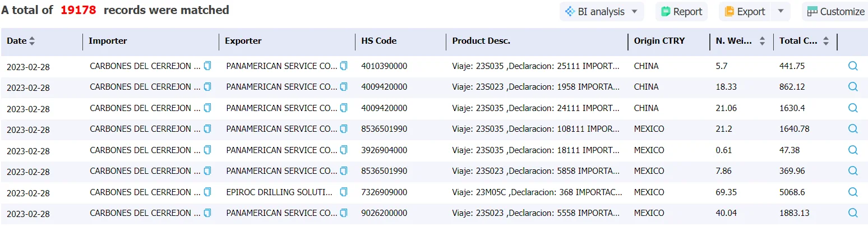Expand the arrow next to Export
Viewport: 868px width, 226px height.
[781, 11]
